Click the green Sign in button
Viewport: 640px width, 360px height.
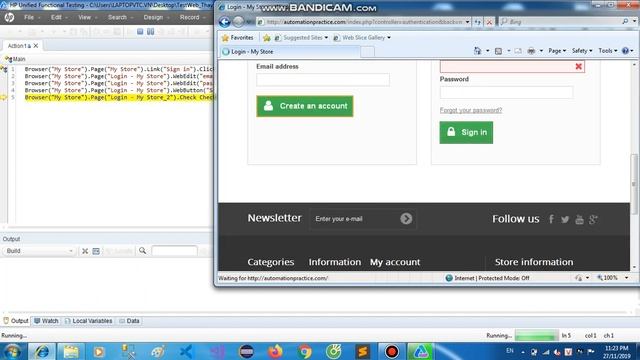pyautogui.click(x=466, y=132)
